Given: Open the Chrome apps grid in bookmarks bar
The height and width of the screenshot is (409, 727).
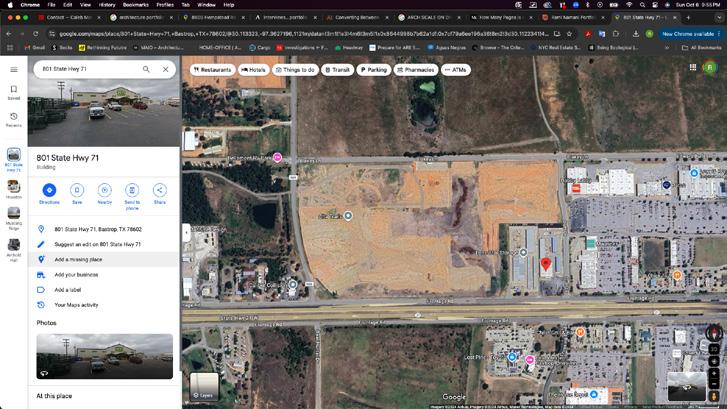Looking at the screenshot, I should click(10, 48).
